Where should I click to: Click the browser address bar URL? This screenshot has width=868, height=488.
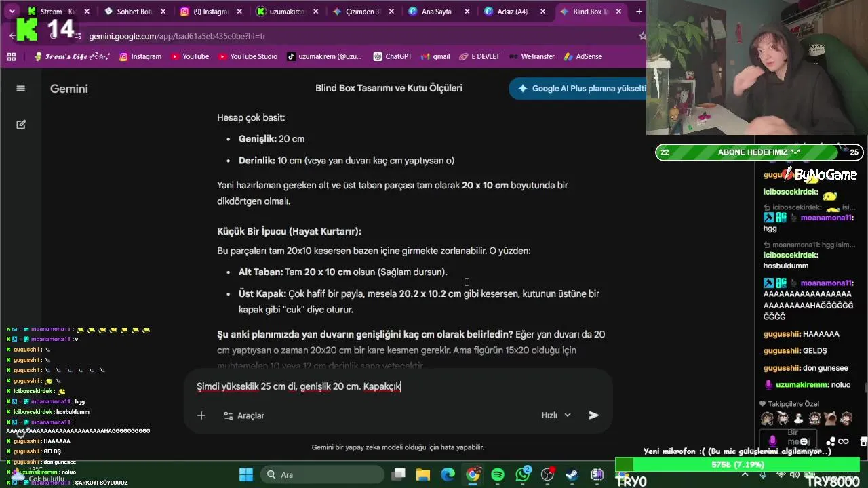177,36
